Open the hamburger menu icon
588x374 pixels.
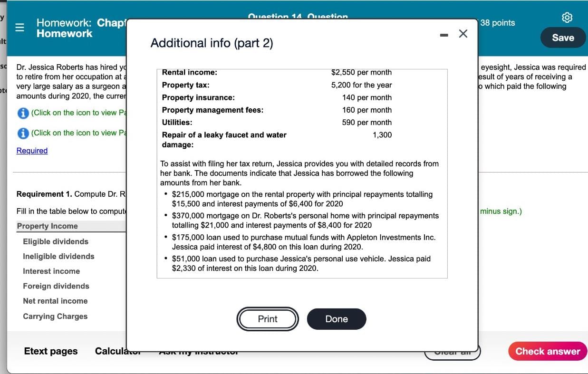[19, 28]
